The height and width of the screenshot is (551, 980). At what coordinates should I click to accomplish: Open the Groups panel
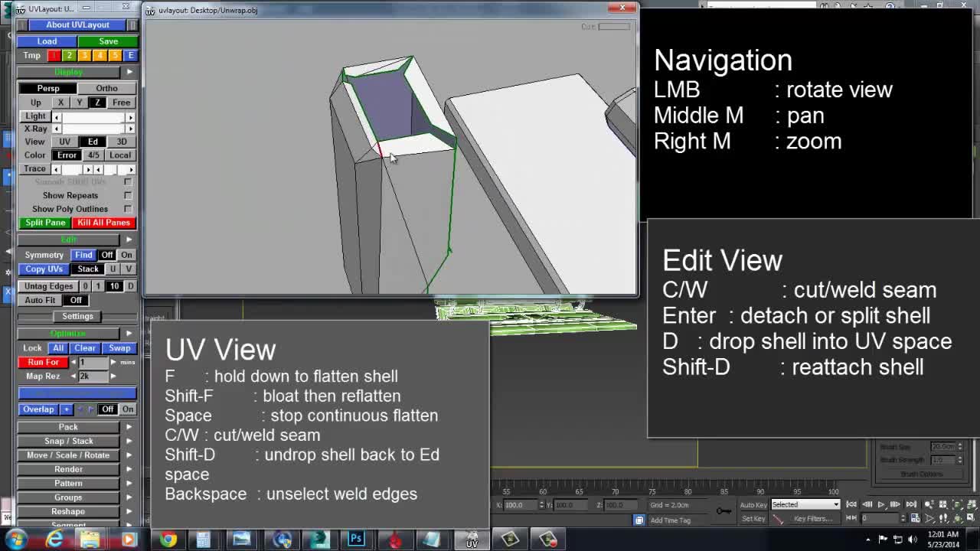click(x=68, y=497)
